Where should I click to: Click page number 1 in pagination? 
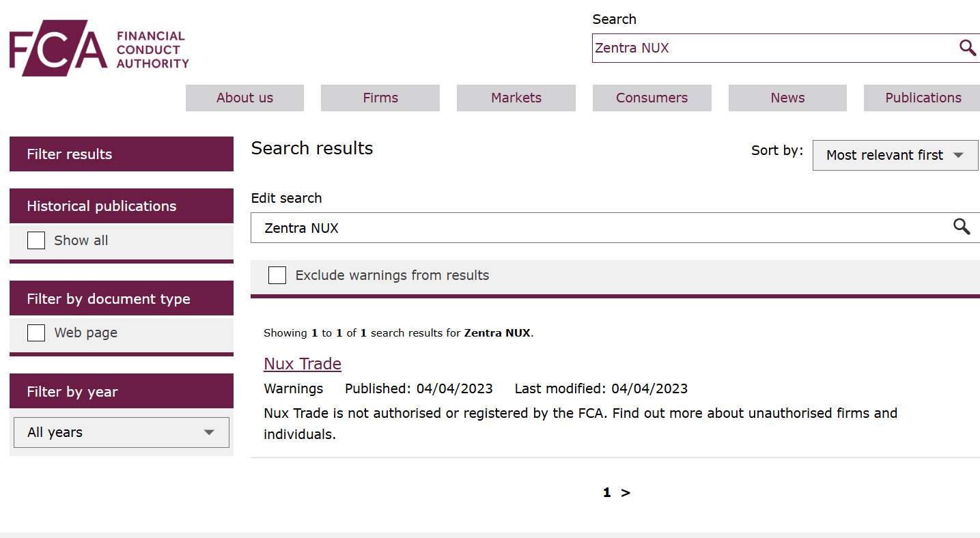tap(606, 493)
